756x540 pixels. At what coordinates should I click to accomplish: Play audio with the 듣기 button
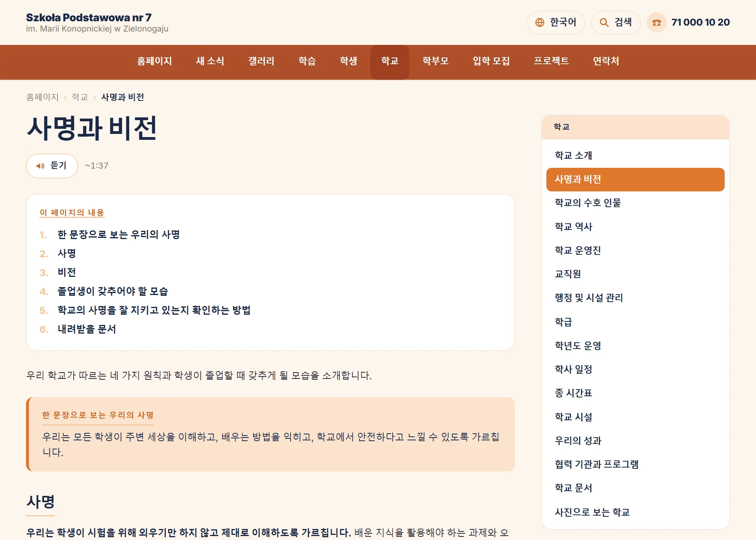click(x=52, y=166)
